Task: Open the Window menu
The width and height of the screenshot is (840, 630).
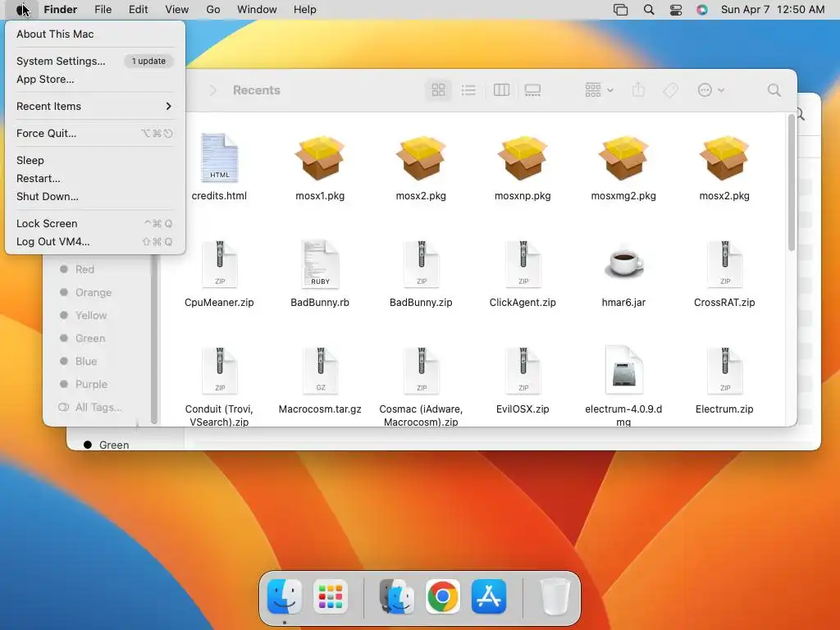Action: pyautogui.click(x=257, y=10)
